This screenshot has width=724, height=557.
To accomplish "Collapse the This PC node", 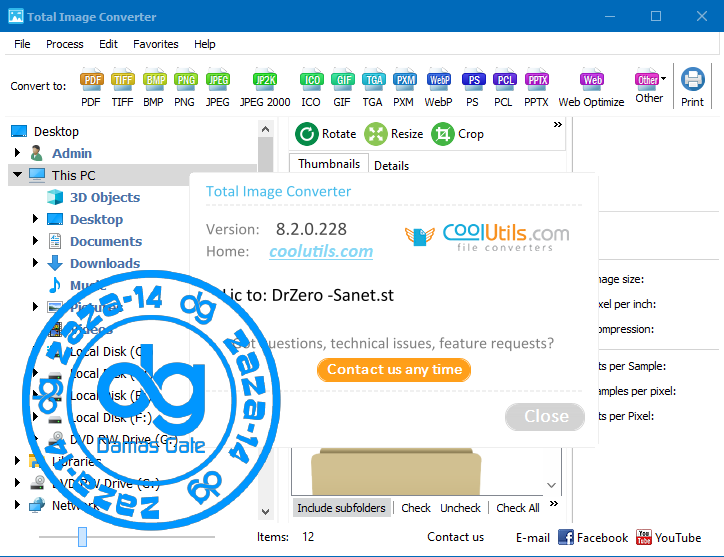I will (x=18, y=175).
